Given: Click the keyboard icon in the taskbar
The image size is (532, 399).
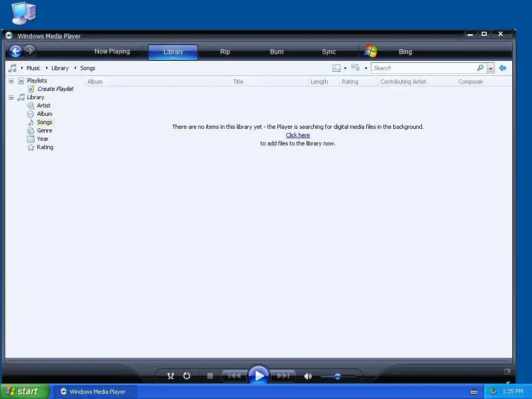Looking at the screenshot, I should click(474, 392).
